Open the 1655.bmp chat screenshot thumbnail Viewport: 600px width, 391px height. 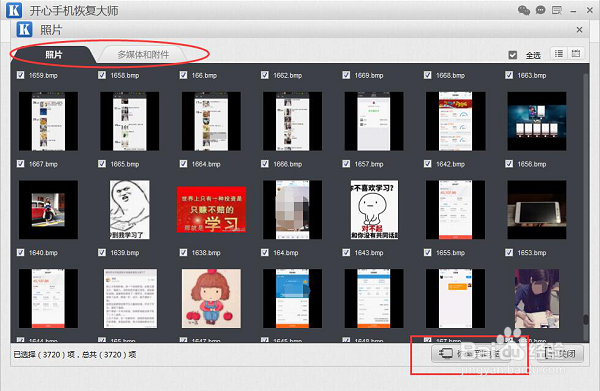[x=455, y=298]
